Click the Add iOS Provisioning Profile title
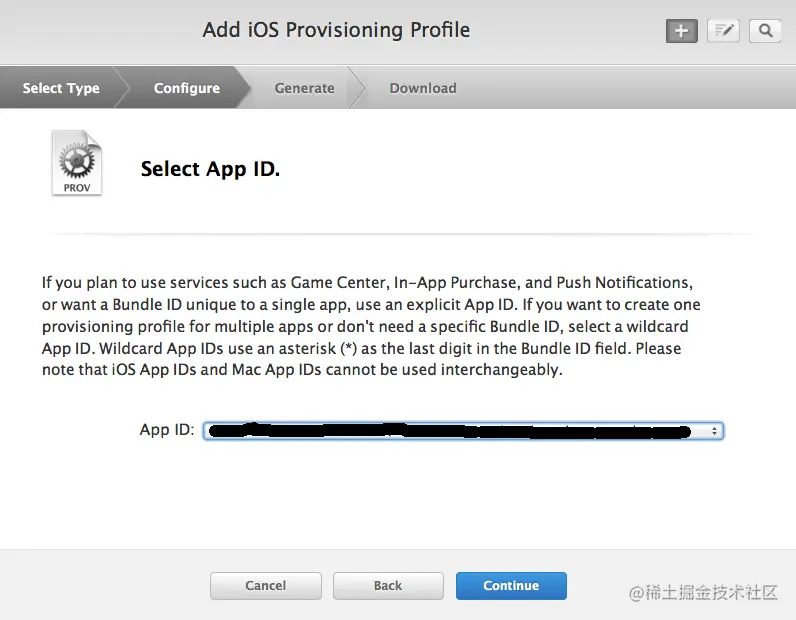The width and height of the screenshot is (796, 620). click(336, 30)
